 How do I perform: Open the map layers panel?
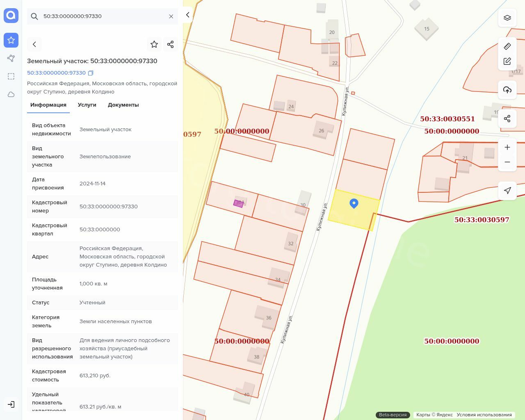coord(507,18)
